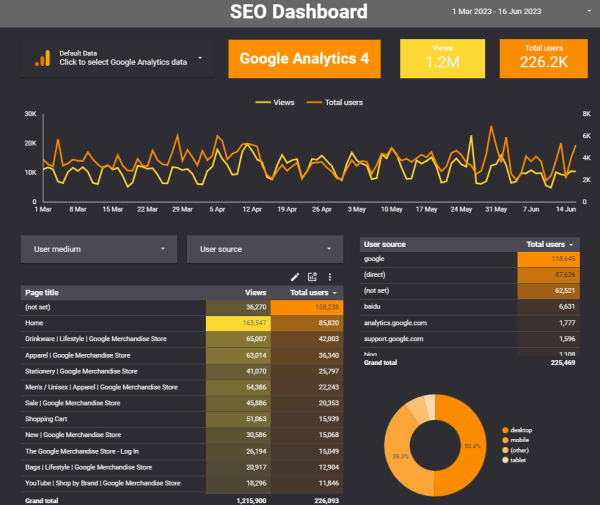Sort the page table by Total users
Image resolution: width=600 pixels, height=505 pixels.
[313, 293]
